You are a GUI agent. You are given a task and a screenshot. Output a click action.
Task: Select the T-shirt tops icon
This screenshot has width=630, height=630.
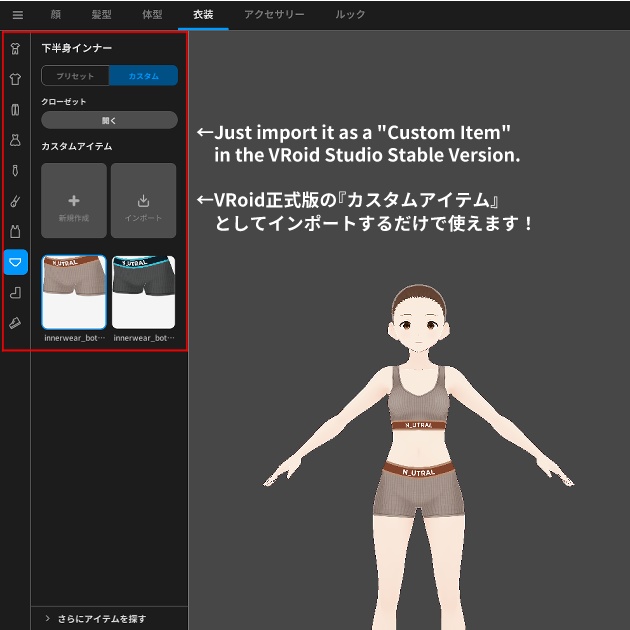(16, 79)
